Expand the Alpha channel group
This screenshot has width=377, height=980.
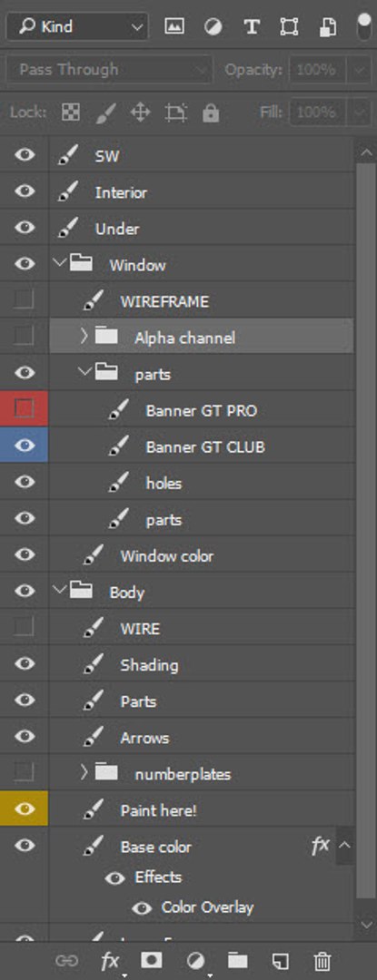84,337
